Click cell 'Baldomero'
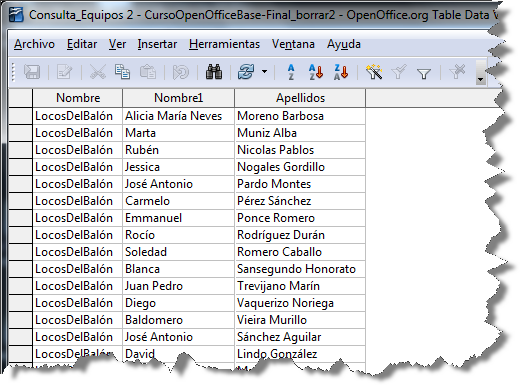520x385 pixels. pos(178,320)
